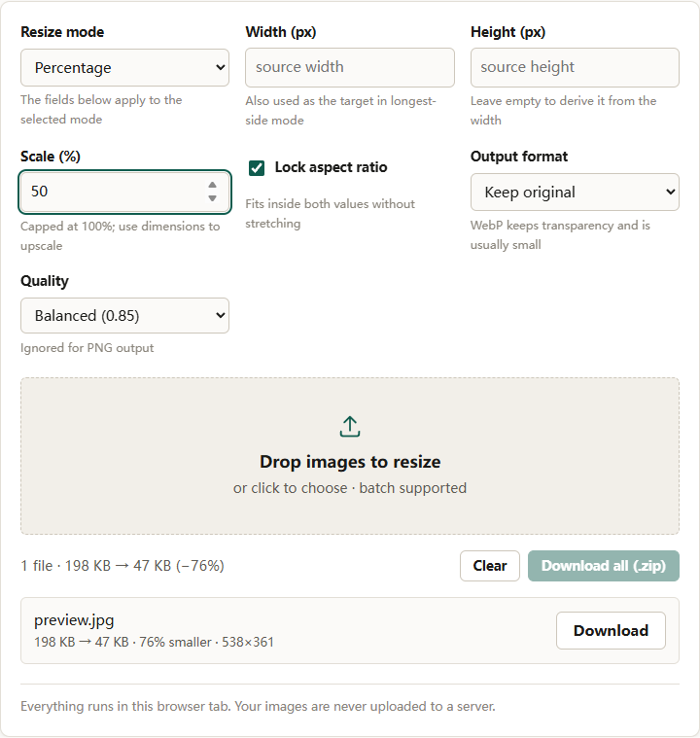Open the Quality dropdown

coord(124,315)
